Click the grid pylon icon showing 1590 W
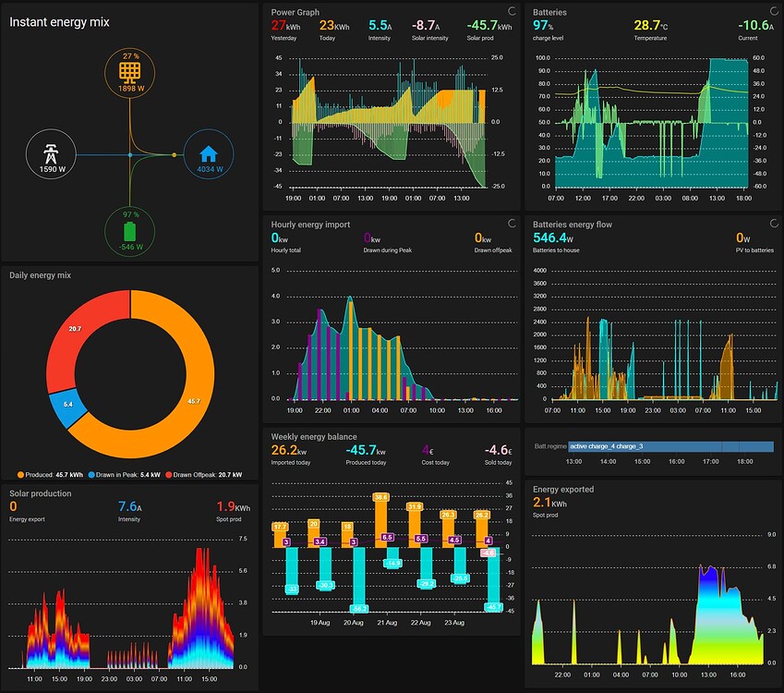The image size is (784, 693). click(51, 154)
